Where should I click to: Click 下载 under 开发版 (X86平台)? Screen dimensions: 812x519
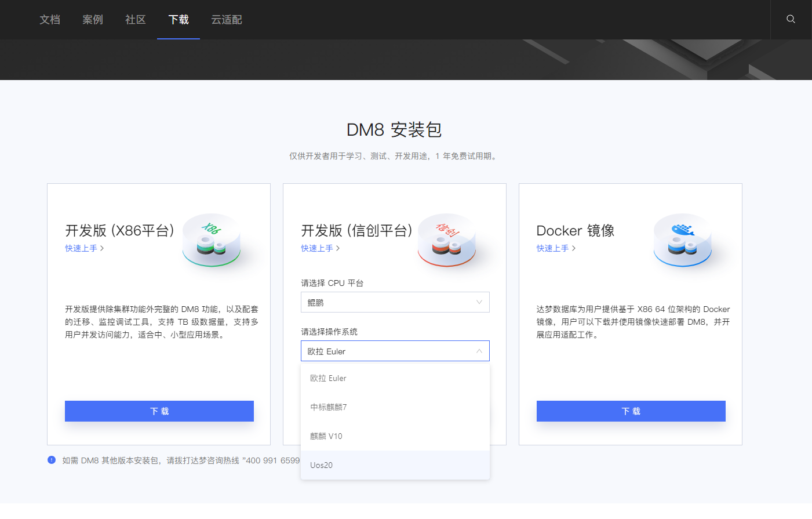pos(159,411)
